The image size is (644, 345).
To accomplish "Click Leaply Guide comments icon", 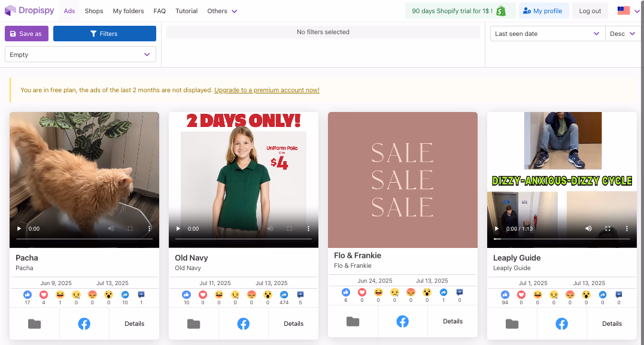I will [x=619, y=295].
